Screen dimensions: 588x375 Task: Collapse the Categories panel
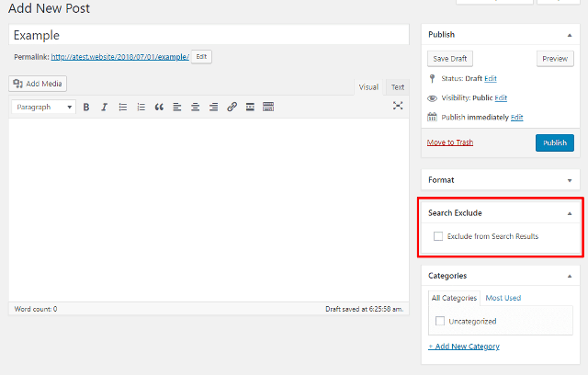coord(570,277)
